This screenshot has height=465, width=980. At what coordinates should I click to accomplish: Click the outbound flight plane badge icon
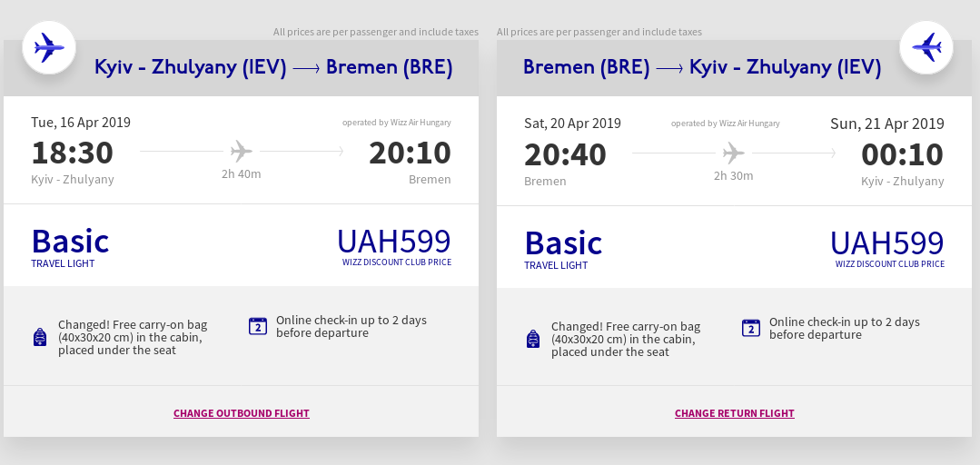click(49, 47)
